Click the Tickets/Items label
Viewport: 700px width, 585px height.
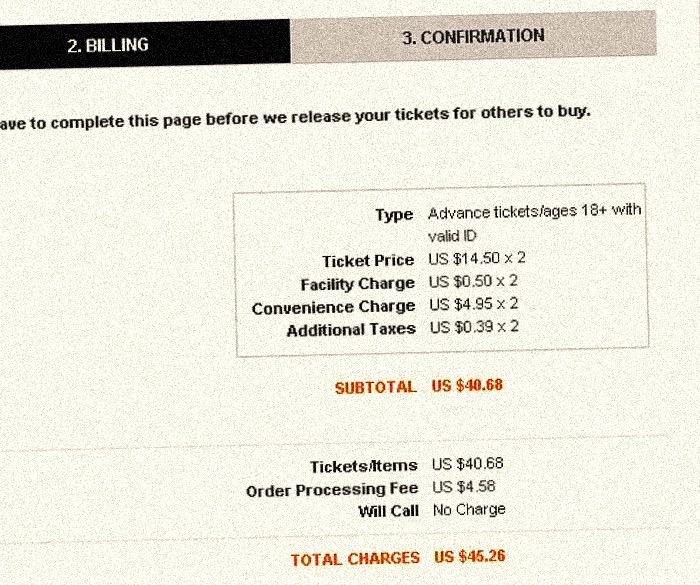(x=364, y=467)
